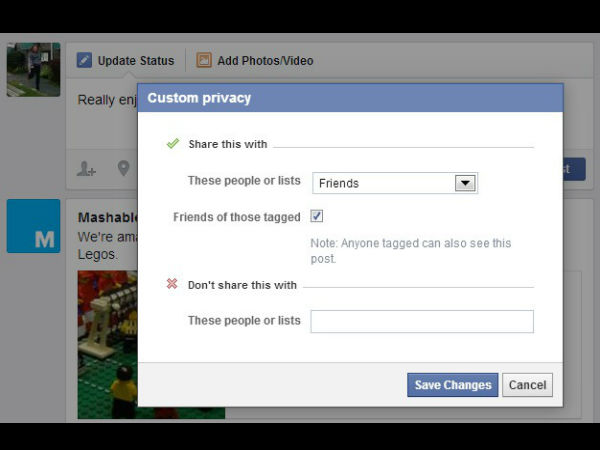The width and height of the screenshot is (600, 450).
Task: Click the red X by Don't share
Action: [172, 284]
